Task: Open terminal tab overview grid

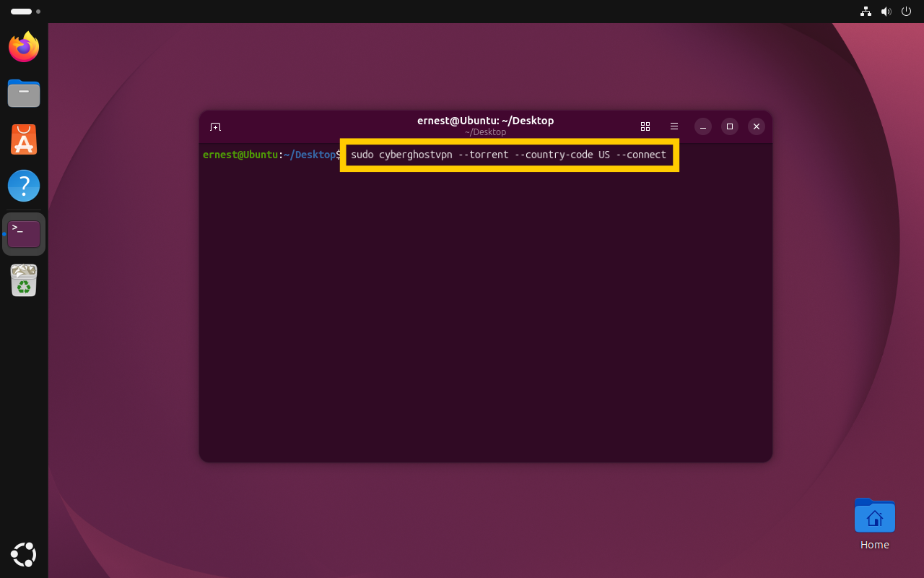Action: (x=645, y=126)
